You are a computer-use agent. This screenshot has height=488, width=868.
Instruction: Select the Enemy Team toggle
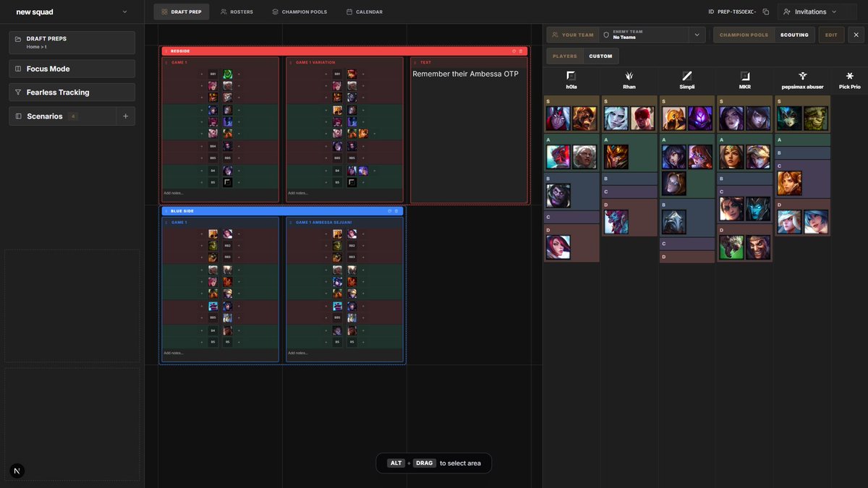click(644, 35)
